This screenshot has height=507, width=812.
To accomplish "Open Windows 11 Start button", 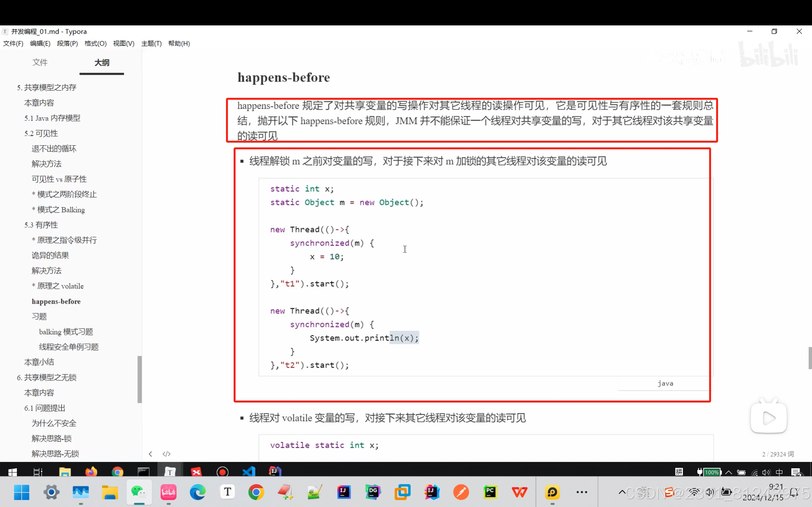I will [22, 492].
